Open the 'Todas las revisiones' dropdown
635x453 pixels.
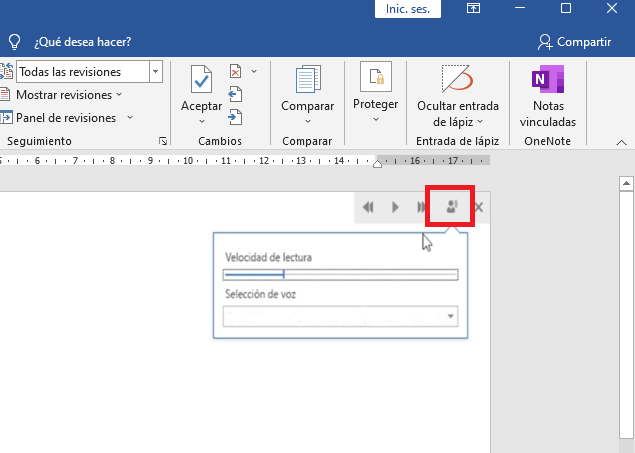tap(155, 72)
